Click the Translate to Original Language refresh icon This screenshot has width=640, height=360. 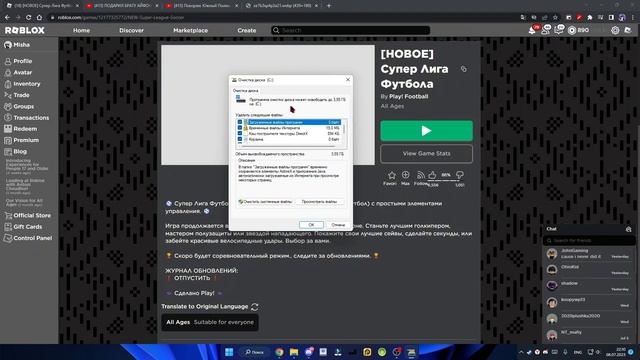point(255,307)
